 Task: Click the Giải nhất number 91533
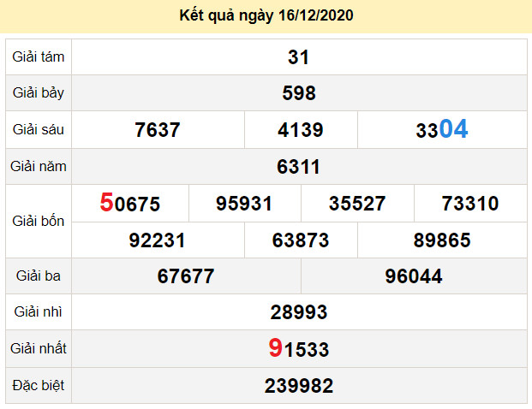(x=299, y=348)
